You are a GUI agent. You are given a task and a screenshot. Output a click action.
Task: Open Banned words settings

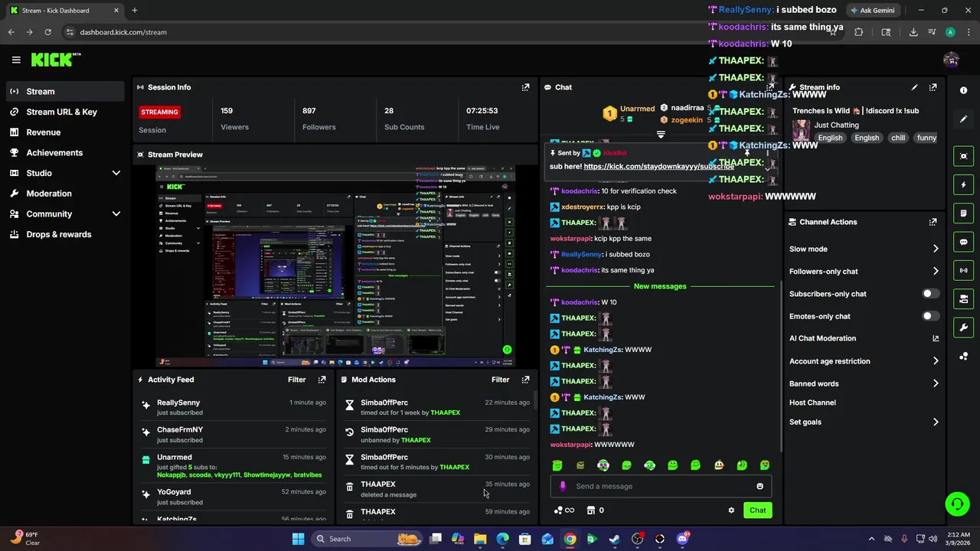pos(864,383)
